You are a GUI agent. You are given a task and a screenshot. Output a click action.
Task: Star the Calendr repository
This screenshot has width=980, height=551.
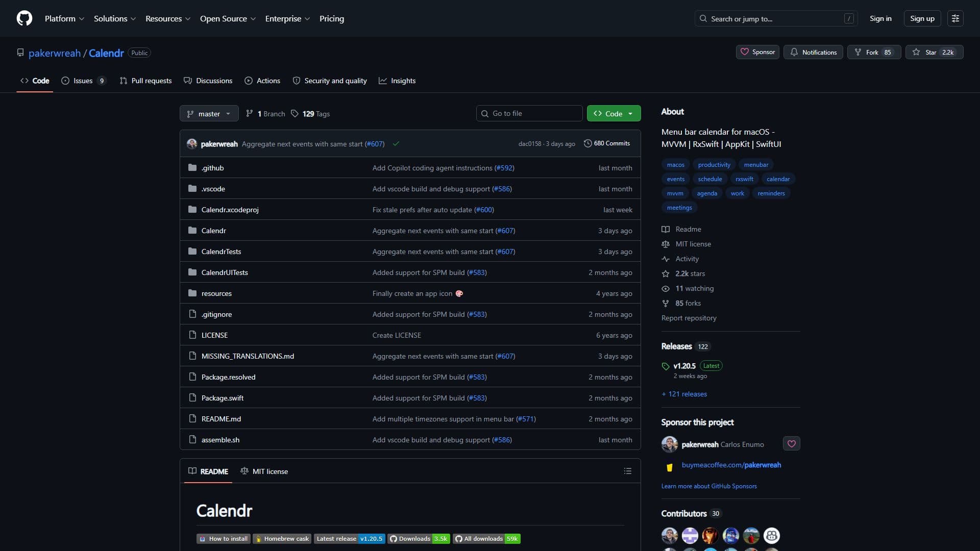point(934,52)
